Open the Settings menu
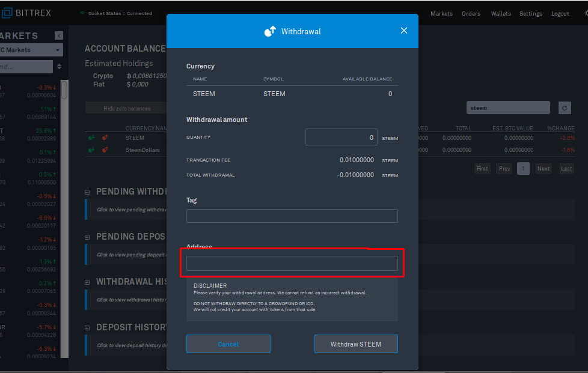The image size is (588, 373). coord(531,13)
